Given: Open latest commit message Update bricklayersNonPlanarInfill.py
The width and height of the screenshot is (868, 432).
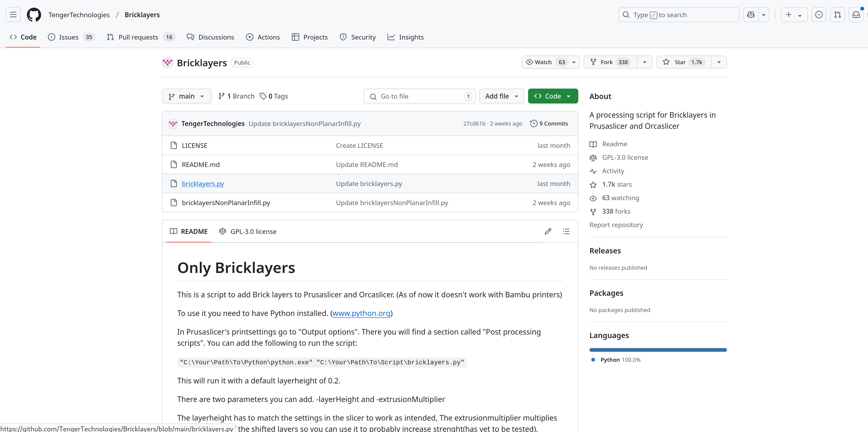Looking at the screenshot, I should tap(304, 123).
